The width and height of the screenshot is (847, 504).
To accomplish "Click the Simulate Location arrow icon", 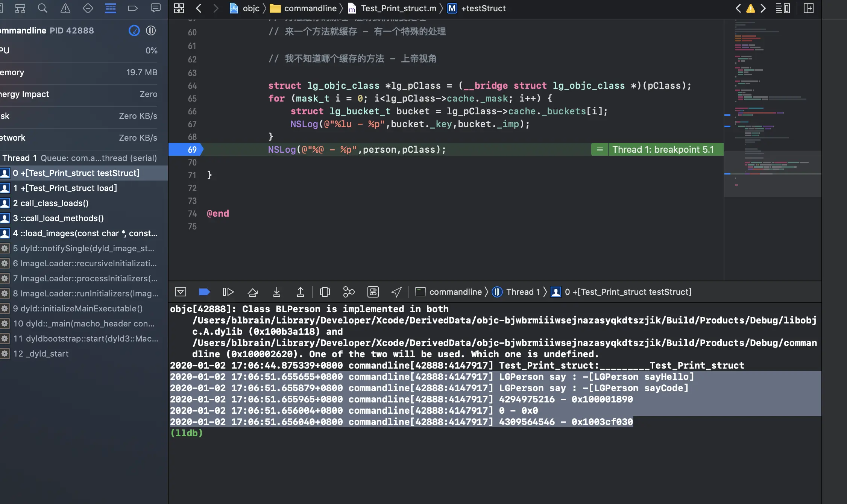I will click(396, 292).
